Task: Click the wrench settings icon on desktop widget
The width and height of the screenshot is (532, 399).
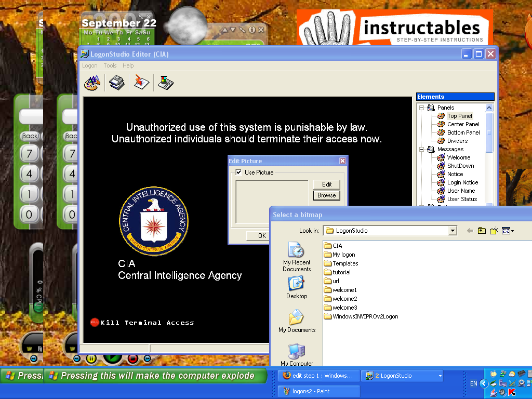Action: click(242, 30)
